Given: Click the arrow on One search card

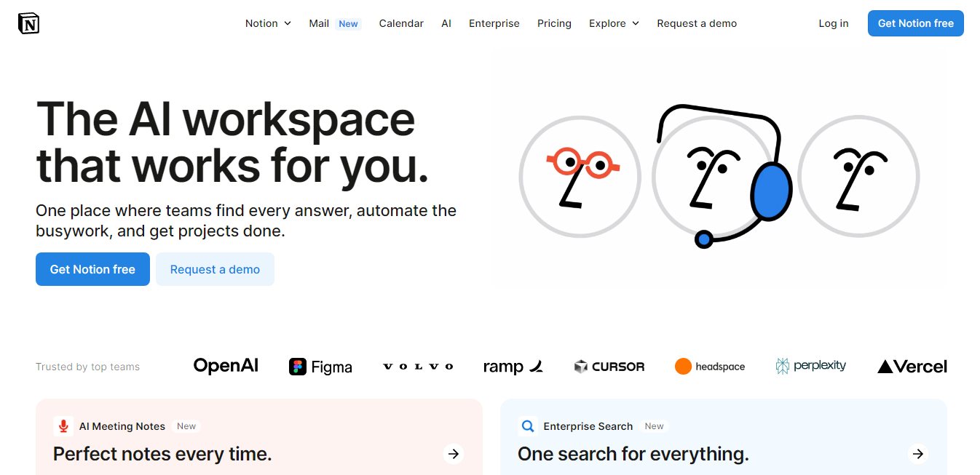Looking at the screenshot, I should pos(918,454).
